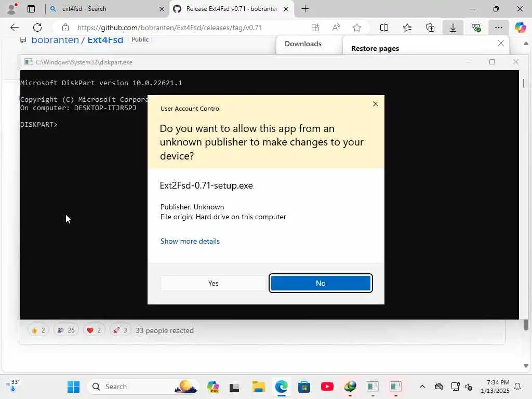Open YouTube app from taskbar
Image resolution: width=532 pixels, height=399 pixels.
pos(327,387)
